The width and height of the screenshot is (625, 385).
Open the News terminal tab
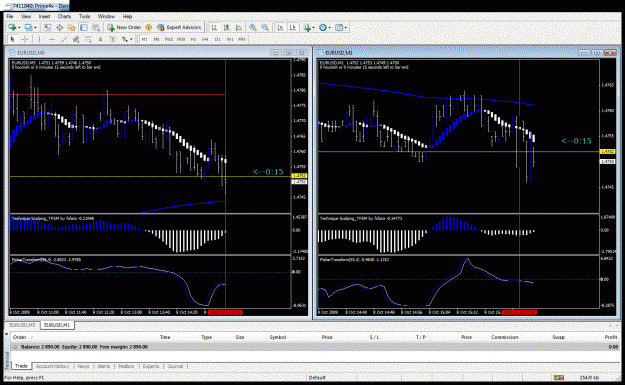point(83,366)
